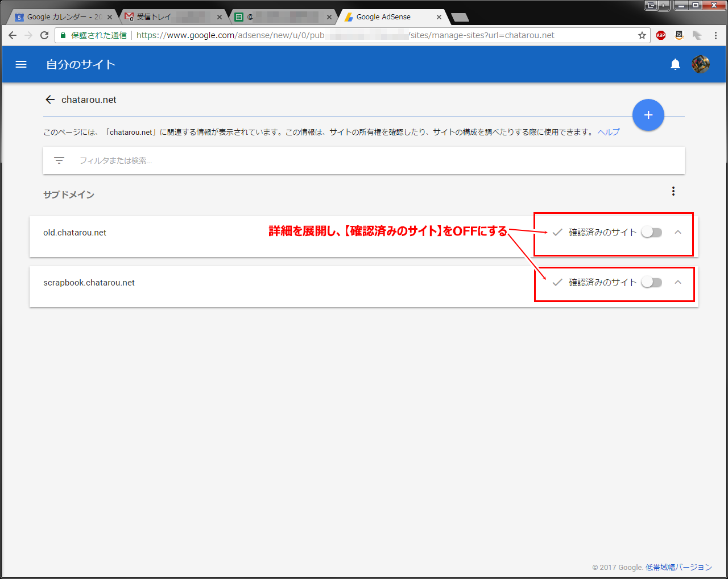Image resolution: width=728 pixels, height=579 pixels.
Task: Click the サブドメイン section heading
Action: click(69, 195)
